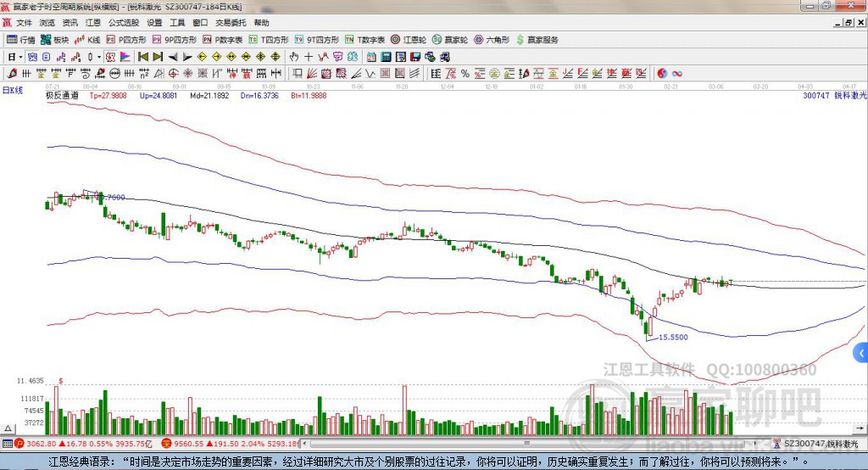868x470 pixels.
Task: Select the crosshair cursor tool
Action: pos(309,57)
